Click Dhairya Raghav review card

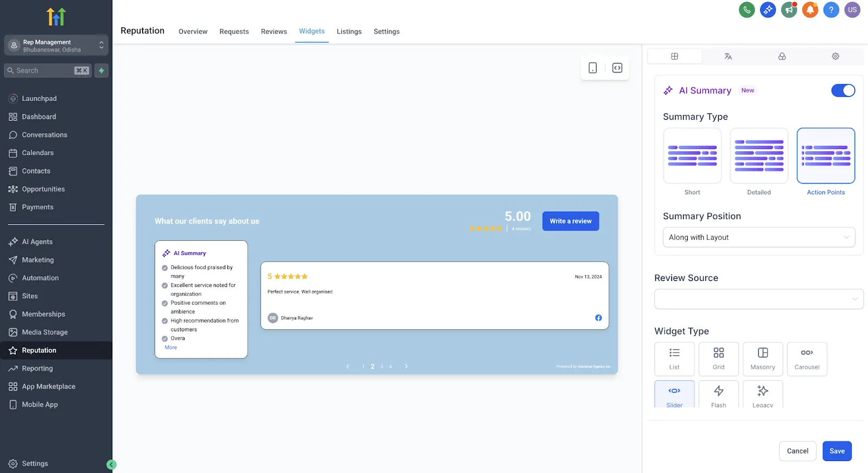(435, 296)
